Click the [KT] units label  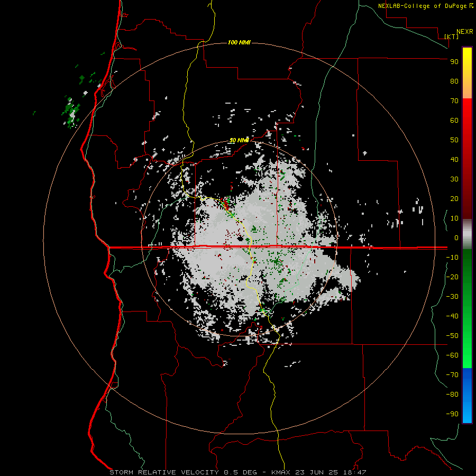point(452,36)
